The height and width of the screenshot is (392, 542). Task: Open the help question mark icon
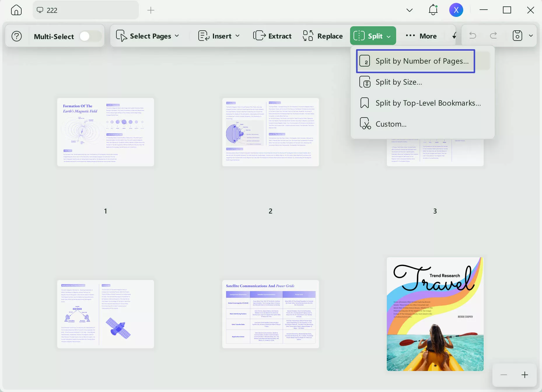click(17, 36)
